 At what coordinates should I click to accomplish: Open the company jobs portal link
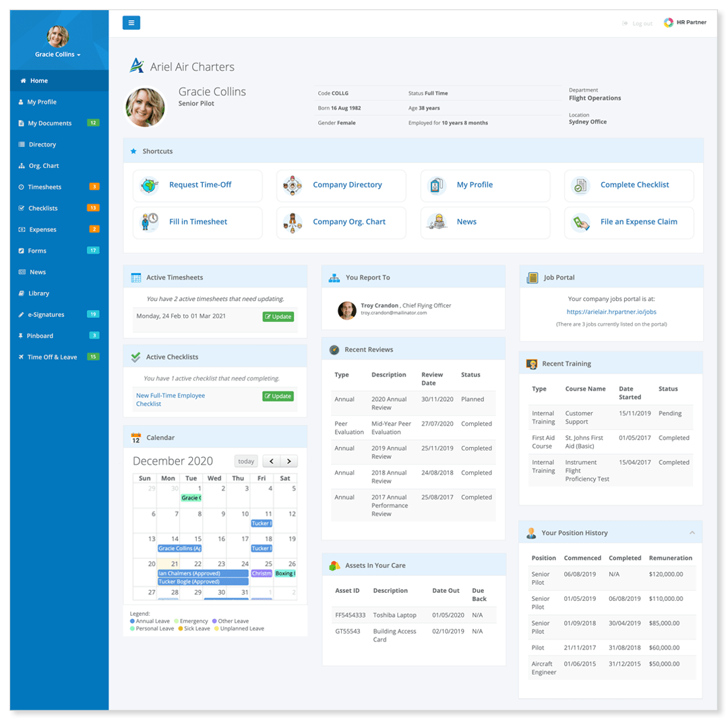(611, 312)
